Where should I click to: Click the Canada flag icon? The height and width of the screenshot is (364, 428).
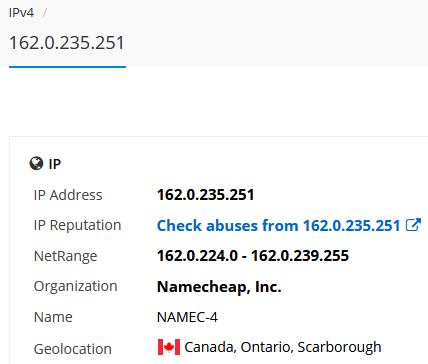(x=169, y=347)
